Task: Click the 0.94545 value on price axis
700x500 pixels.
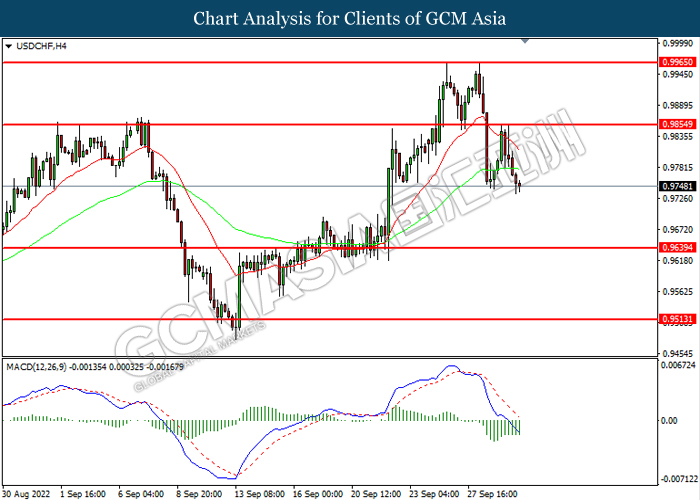Action: click(678, 354)
